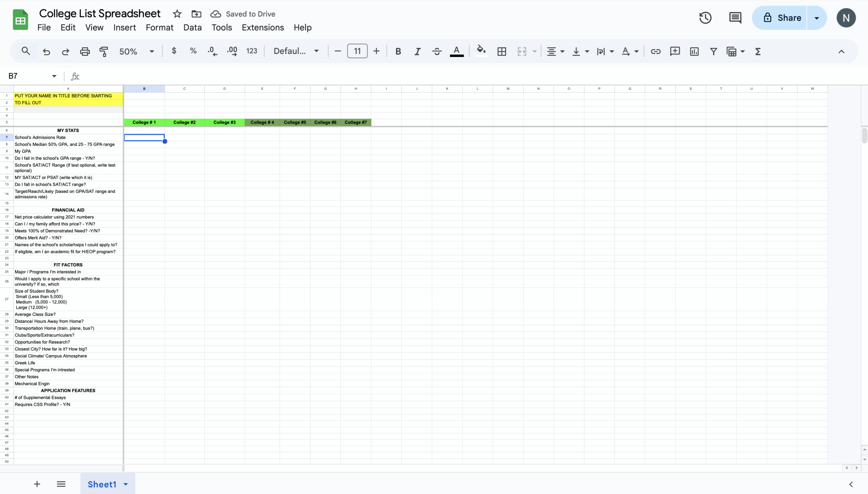Viewport: 868px width, 494px height.
Task: Click the borders icon
Action: coord(501,51)
